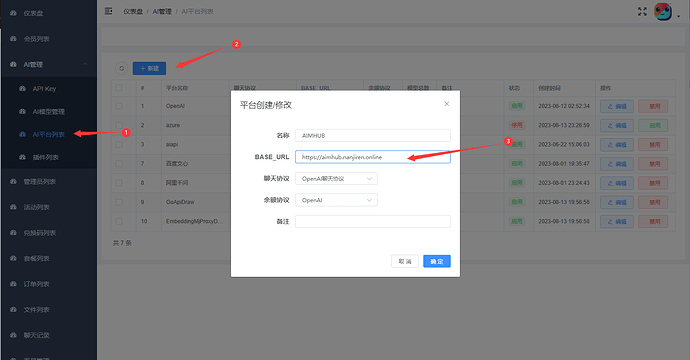
Task: Click 编辑 for the EmbeddingMjProxyD row
Action: tap(617, 221)
